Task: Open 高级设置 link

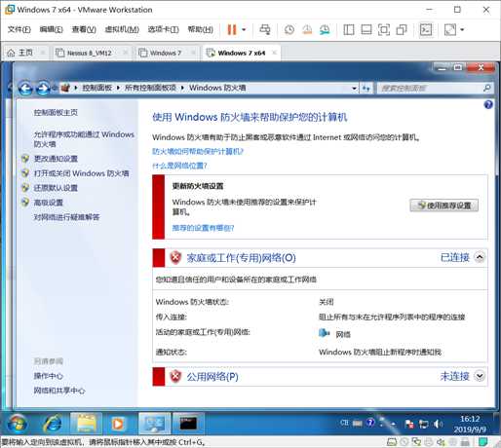Action: point(49,203)
